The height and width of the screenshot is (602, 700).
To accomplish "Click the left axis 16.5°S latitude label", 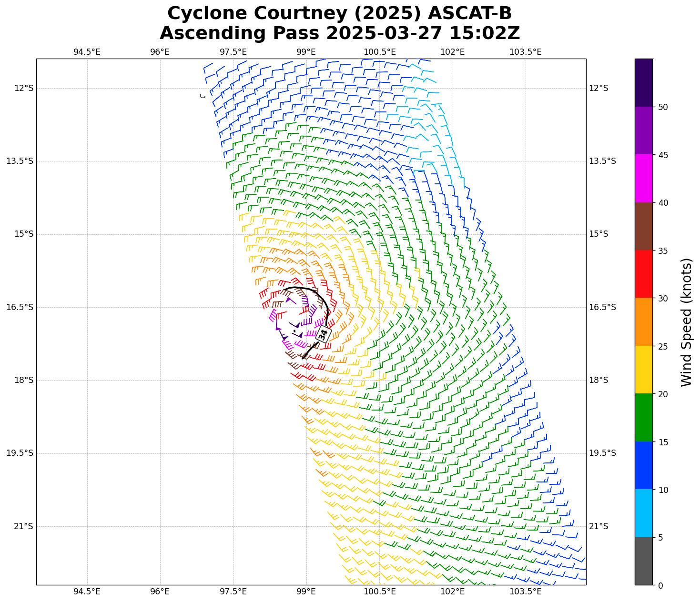I will coord(20,307).
